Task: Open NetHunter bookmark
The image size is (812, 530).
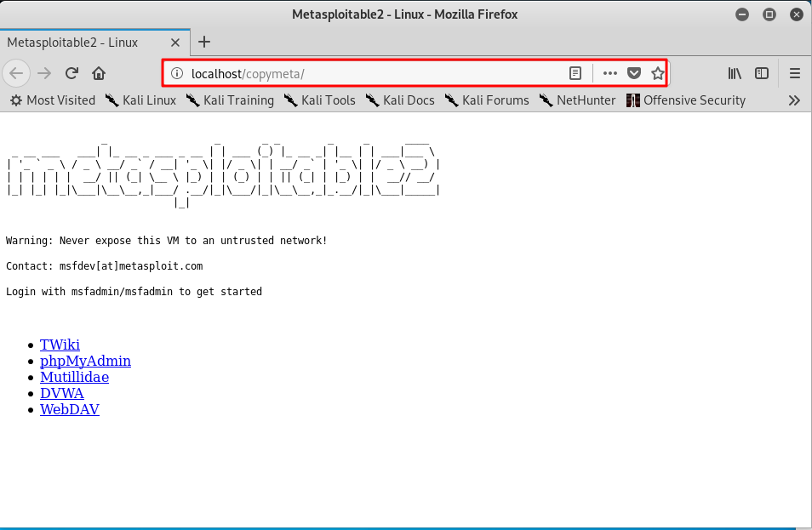Action: tap(577, 100)
